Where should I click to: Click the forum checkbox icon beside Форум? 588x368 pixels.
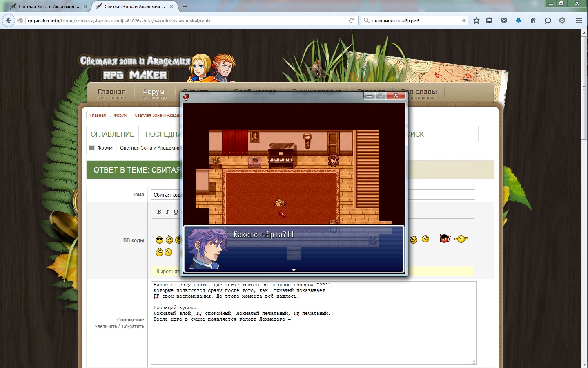point(92,148)
